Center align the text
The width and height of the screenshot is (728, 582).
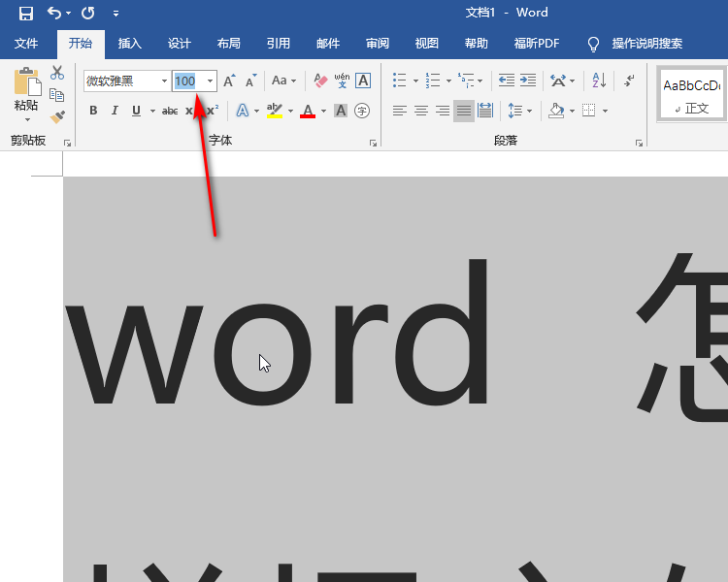(421, 111)
